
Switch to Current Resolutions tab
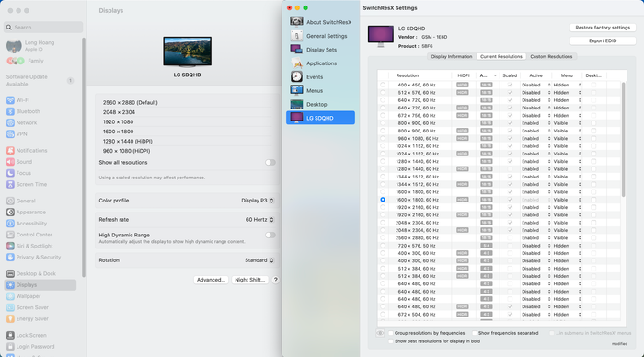pyautogui.click(x=501, y=57)
